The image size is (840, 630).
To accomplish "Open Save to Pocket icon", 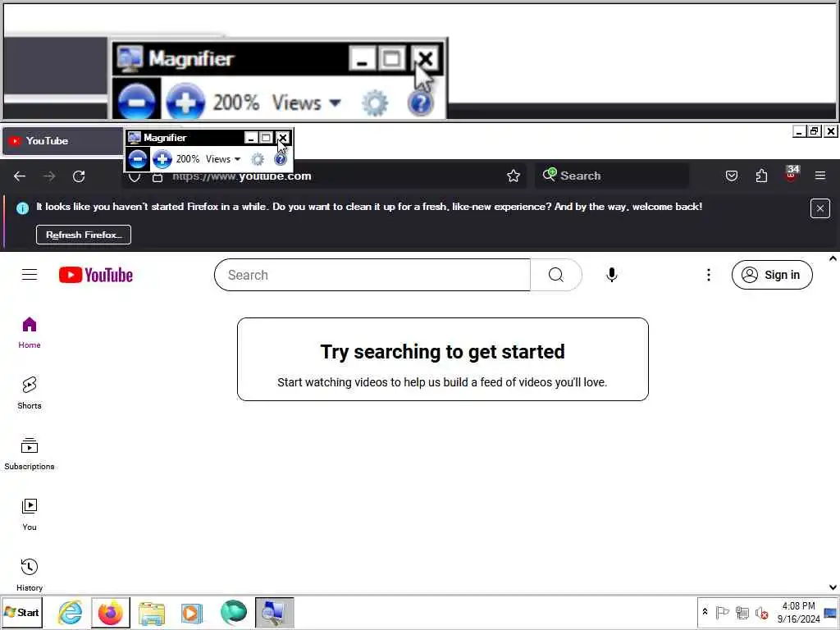I will pos(732,176).
